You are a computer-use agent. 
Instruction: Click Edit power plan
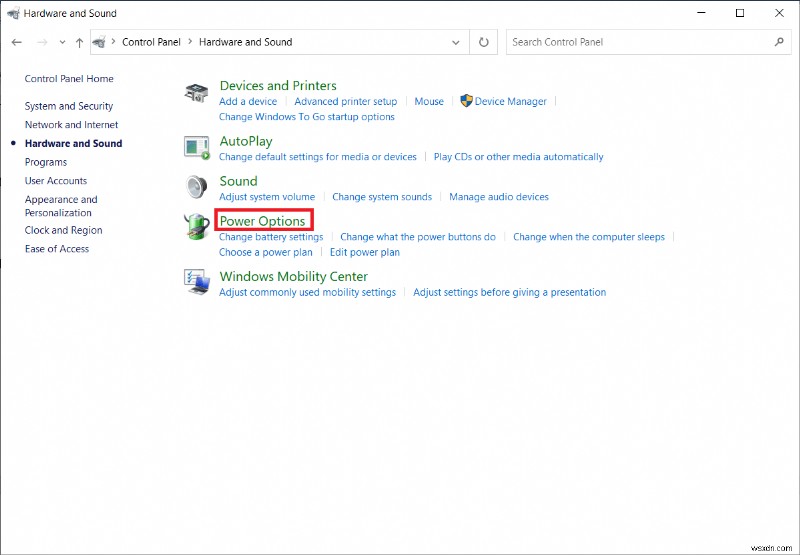(365, 253)
